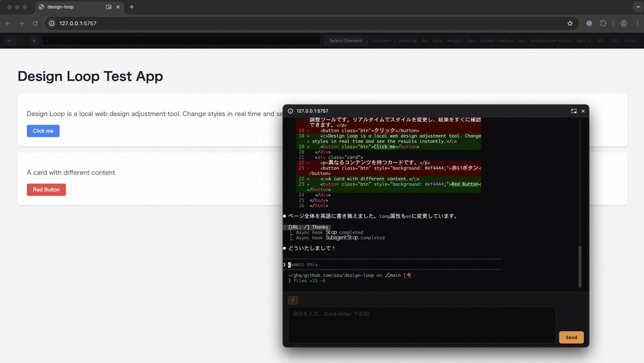Open the browser profile icon
644x363 pixels.
pyautogui.click(x=624, y=24)
